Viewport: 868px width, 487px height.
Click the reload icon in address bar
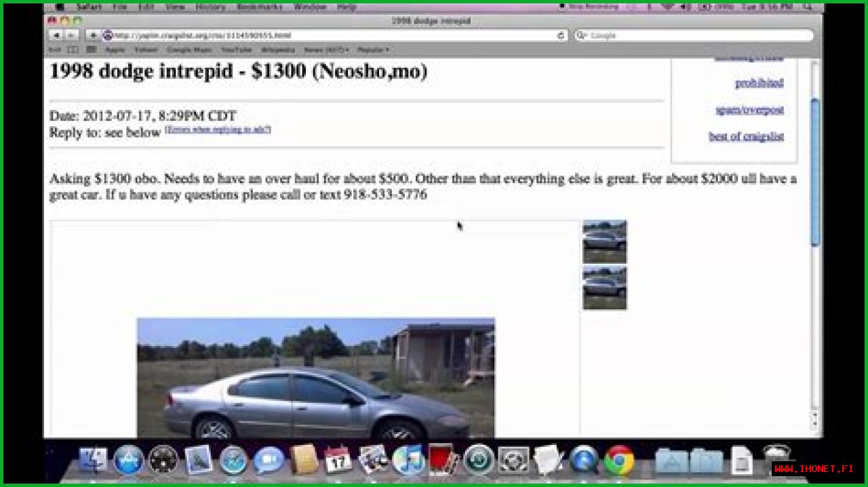(x=560, y=35)
